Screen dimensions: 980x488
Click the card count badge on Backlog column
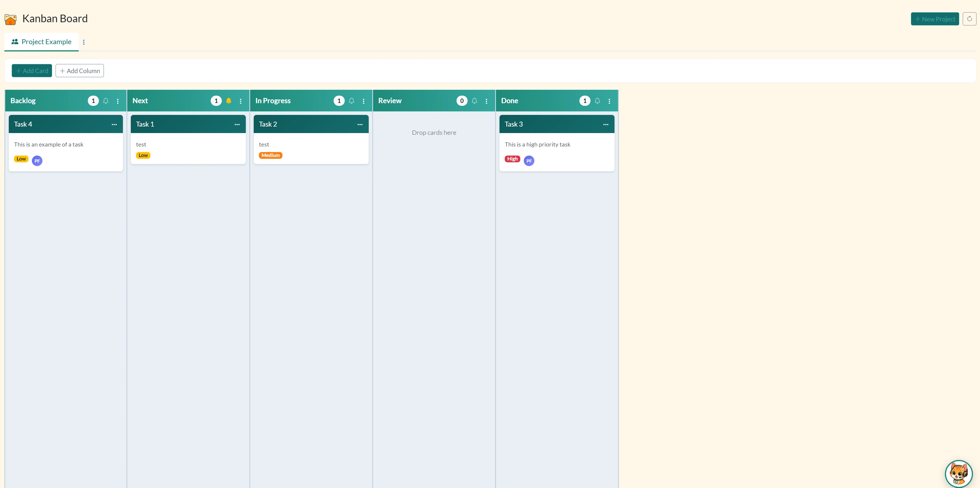pos(93,101)
